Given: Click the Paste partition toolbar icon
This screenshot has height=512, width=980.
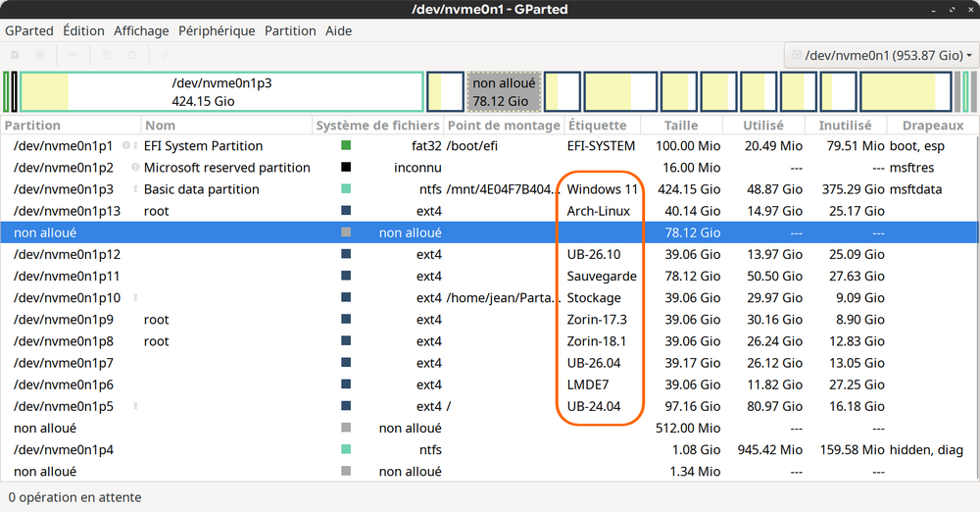Looking at the screenshot, I should pos(132,55).
